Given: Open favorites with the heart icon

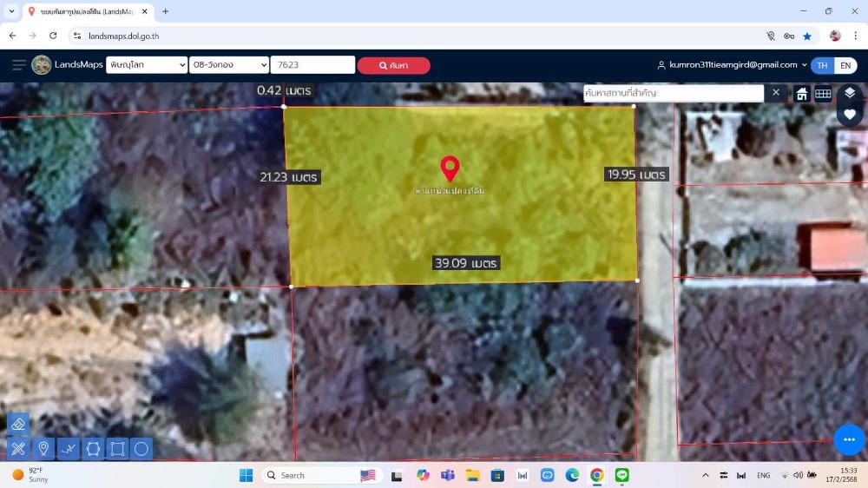Looking at the screenshot, I should pyautogui.click(x=850, y=115).
